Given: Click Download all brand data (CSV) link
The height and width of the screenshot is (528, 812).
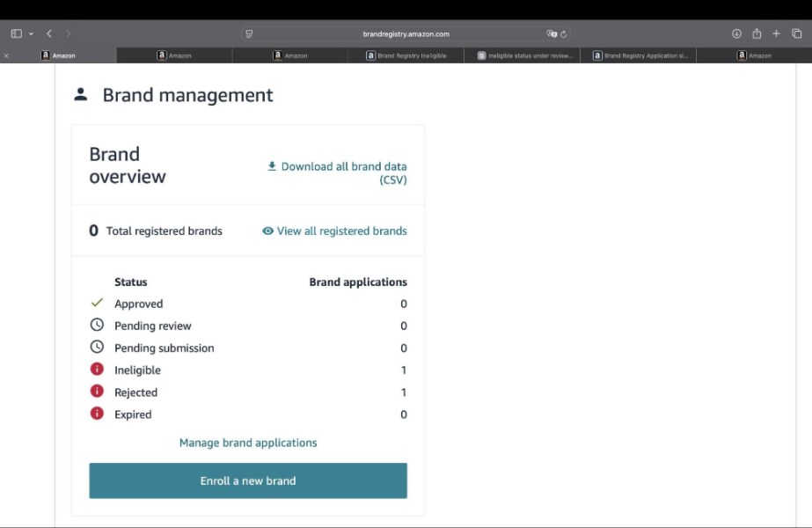Looking at the screenshot, I should coord(344,173).
